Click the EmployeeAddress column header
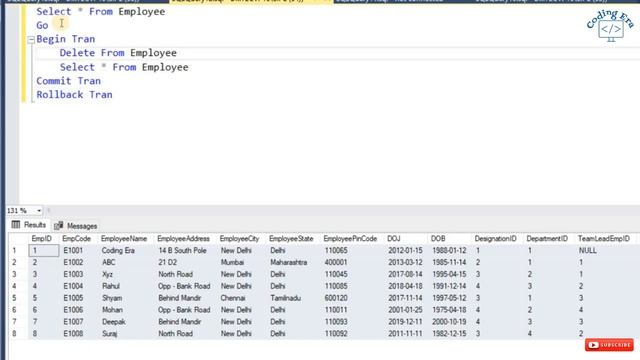Screen dimensions: 640x360 click(x=185, y=239)
